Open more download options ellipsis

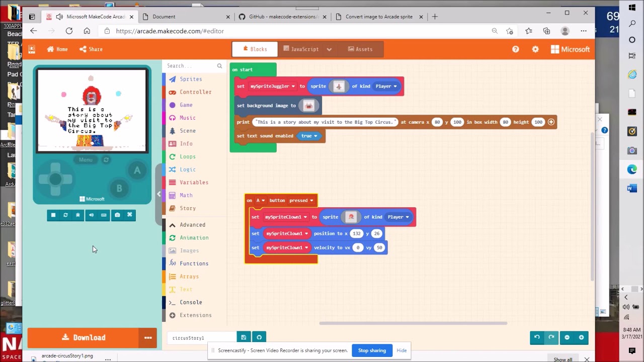click(x=148, y=338)
